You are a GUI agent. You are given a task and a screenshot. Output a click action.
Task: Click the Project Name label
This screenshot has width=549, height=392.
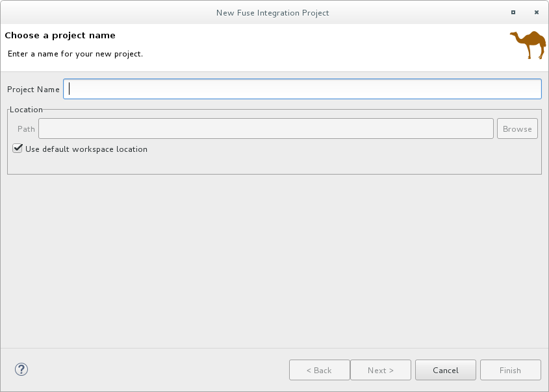[33, 90]
